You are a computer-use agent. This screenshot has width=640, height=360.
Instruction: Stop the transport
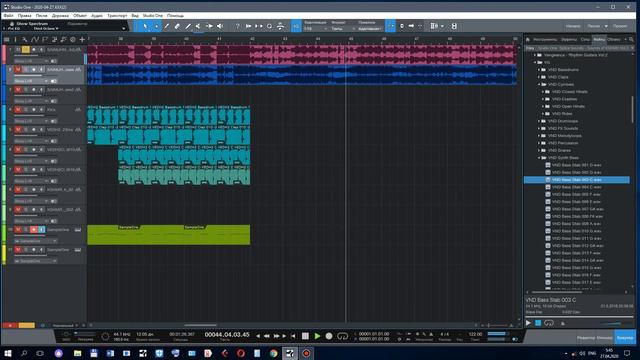tap(305, 336)
